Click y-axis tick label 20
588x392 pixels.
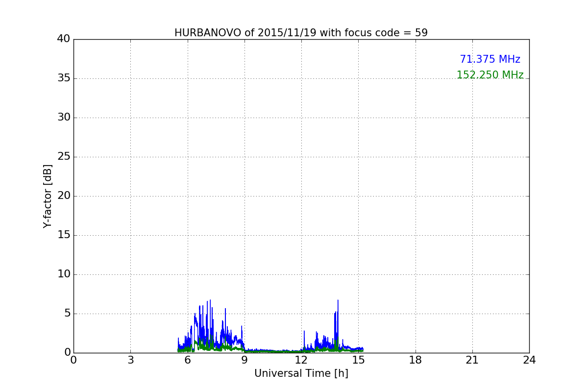(64, 196)
